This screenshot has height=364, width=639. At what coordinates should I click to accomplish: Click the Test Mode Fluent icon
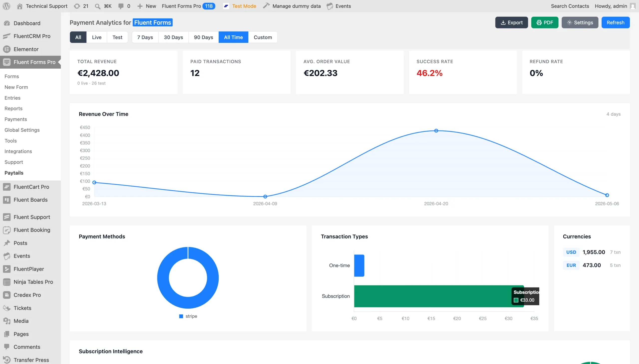[226, 6]
